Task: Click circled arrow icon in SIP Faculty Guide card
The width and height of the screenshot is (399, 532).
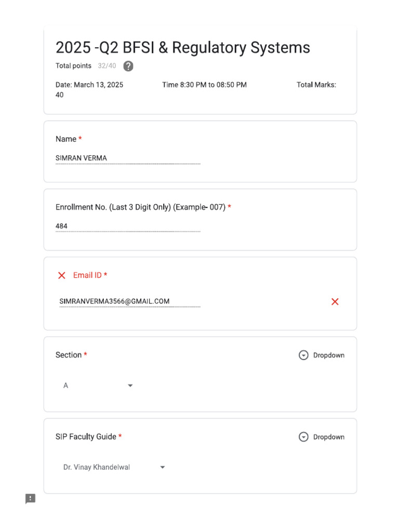Action: click(x=303, y=437)
